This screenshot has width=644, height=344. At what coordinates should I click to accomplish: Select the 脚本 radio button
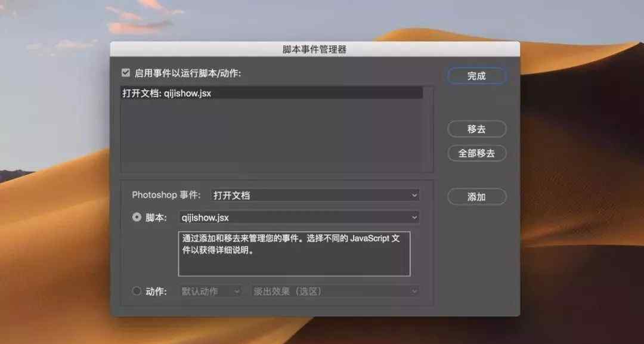click(137, 217)
